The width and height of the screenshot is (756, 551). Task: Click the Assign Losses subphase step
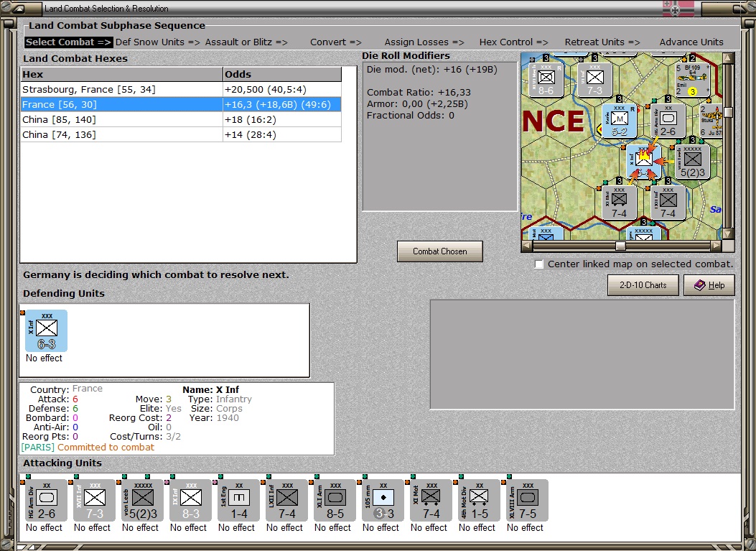(x=424, y=42)
